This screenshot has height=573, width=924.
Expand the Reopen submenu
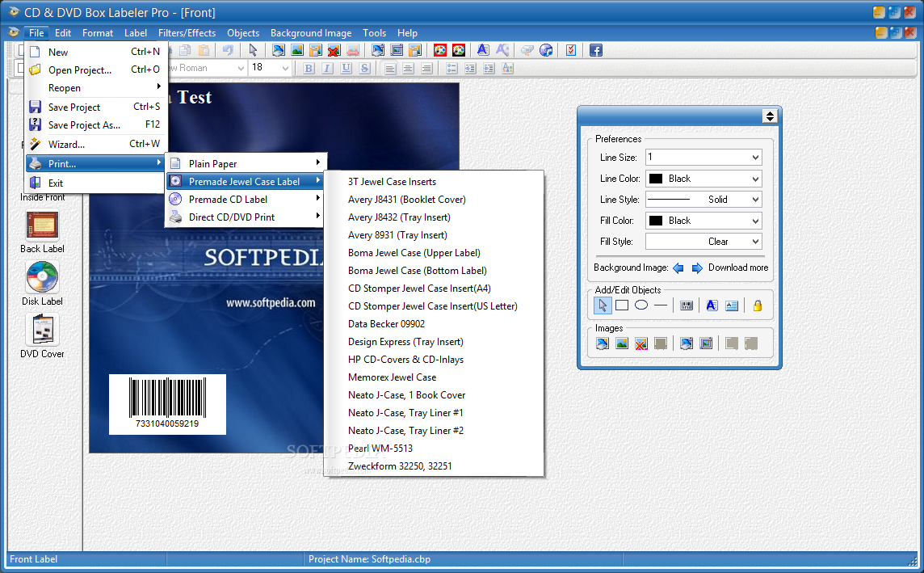97,88
